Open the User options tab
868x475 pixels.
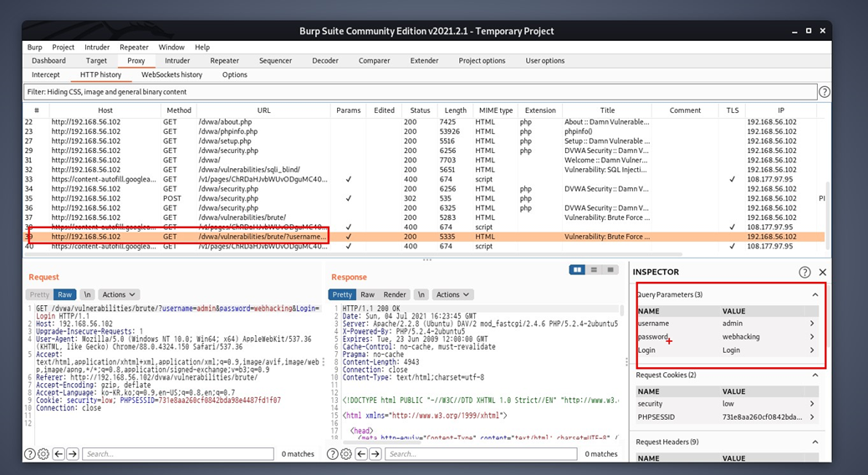(x=544, y=61)
